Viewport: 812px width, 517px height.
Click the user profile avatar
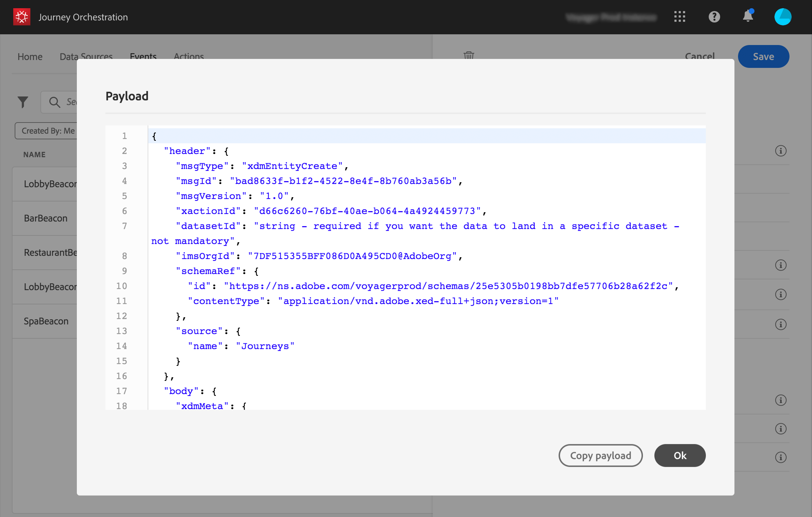(783, 17)
